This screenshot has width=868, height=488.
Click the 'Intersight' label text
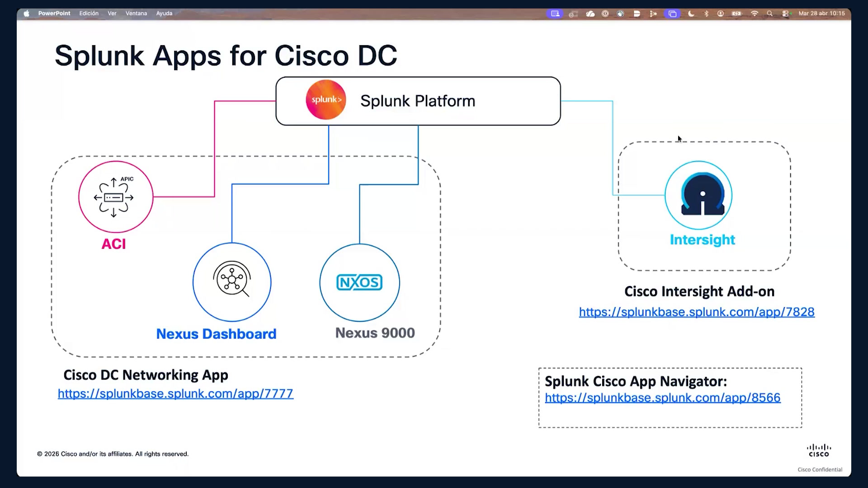(703, 239)
